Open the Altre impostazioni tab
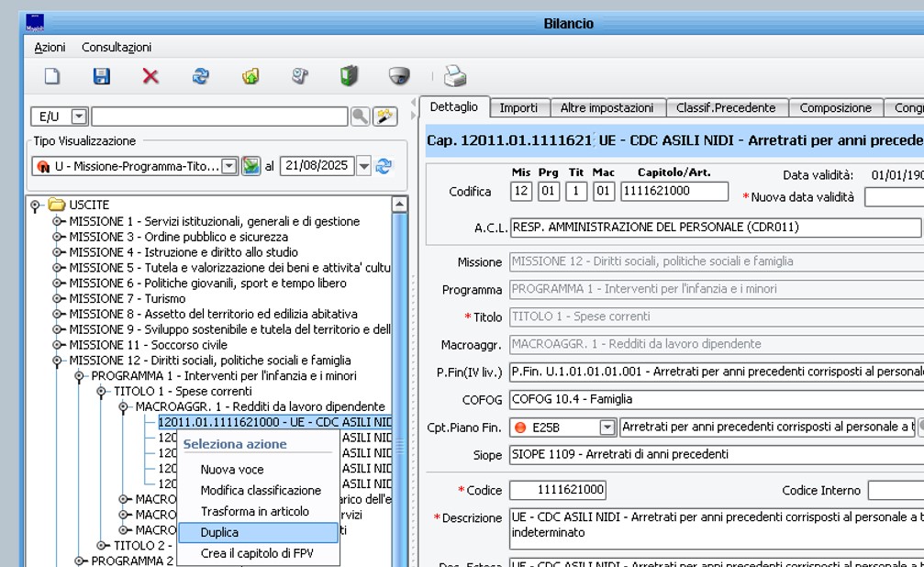 click(x=607, y=107)
